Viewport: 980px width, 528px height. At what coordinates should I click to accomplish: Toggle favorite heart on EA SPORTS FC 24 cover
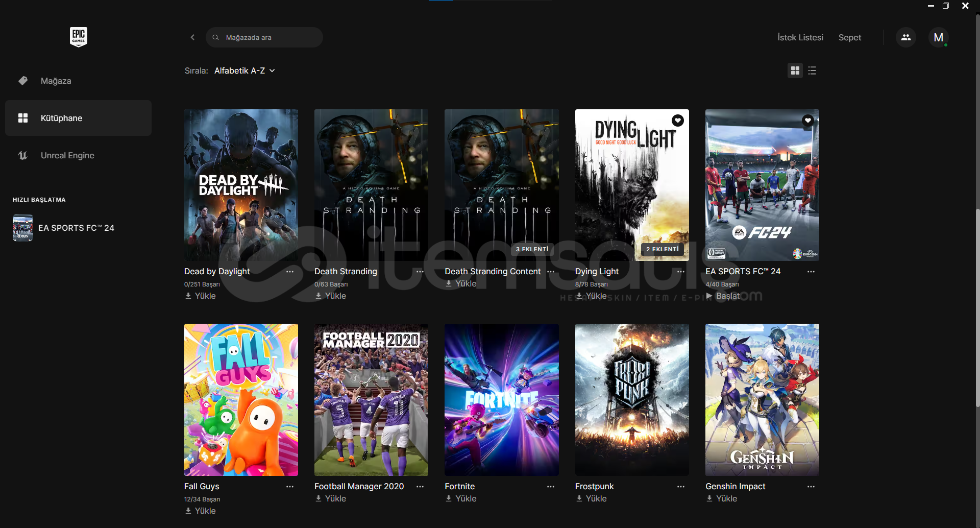[x=807, y=121]
